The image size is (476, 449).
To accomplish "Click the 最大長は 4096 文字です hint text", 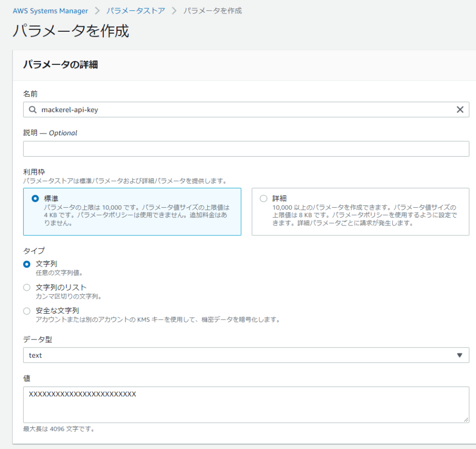I will coord(59,429).
